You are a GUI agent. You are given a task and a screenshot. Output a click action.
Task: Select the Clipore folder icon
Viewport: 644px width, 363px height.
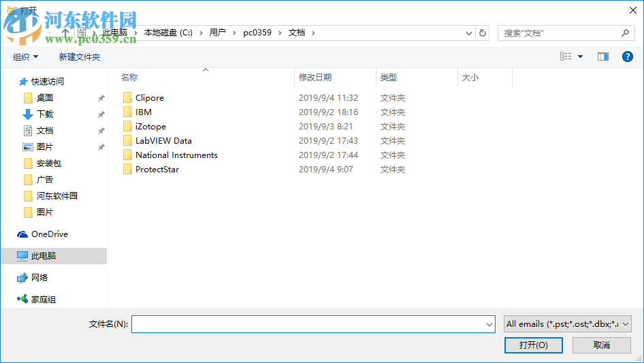[x=127, y=98]
